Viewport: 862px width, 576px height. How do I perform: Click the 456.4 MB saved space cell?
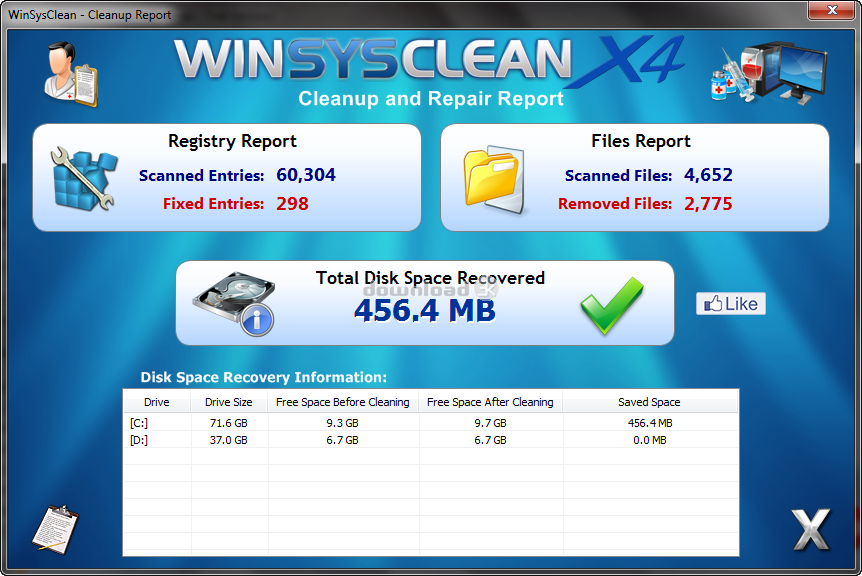650,423
